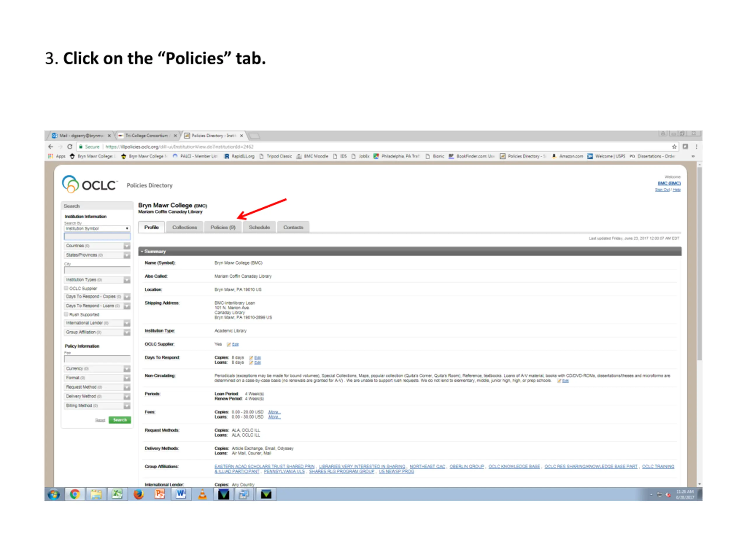Image resolution: width=747 pixels, height=560 pixels.
Task: Click the City input field
Action: click(97, 270)
